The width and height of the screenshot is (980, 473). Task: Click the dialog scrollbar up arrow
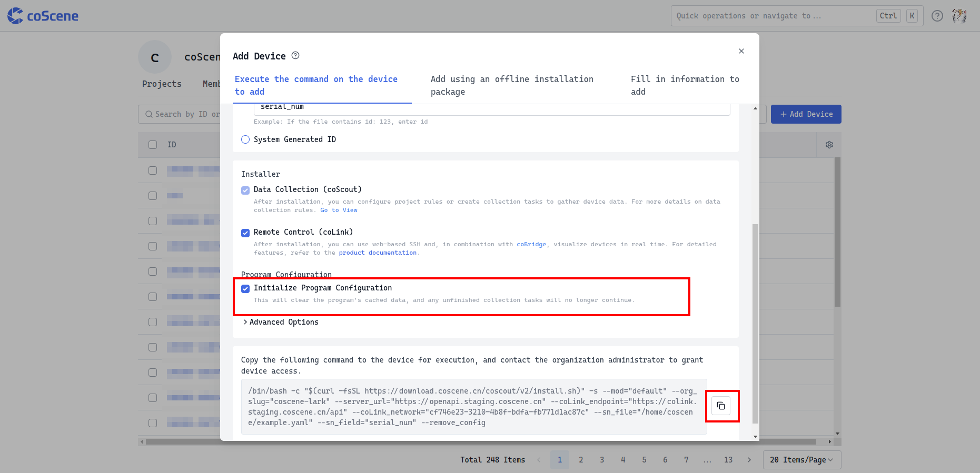755,108
